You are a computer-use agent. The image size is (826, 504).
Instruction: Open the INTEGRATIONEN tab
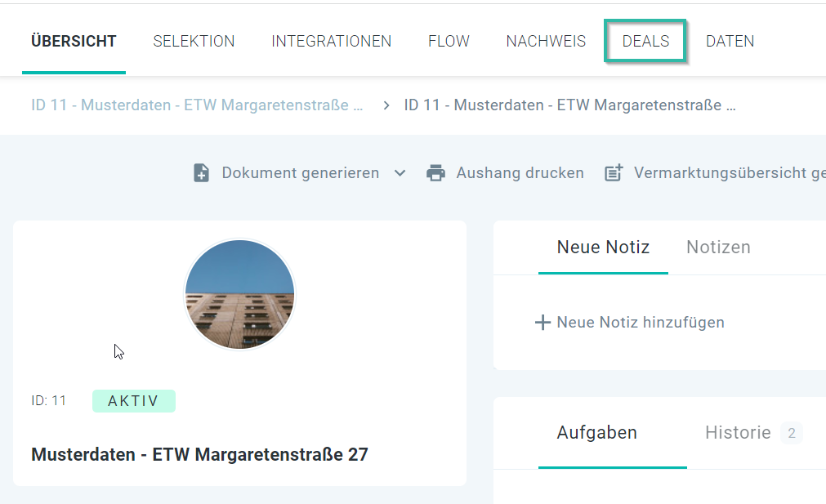pos(331,41)
